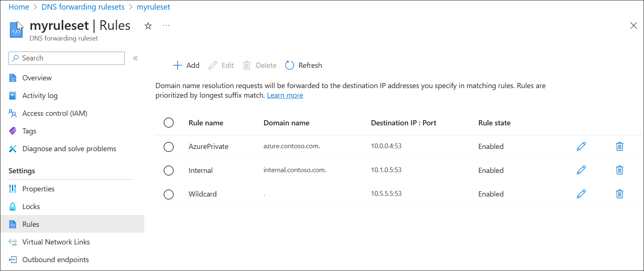644x271 pixels.
Task: Click the Add plus icon in toolbar
Action: (x=178, y=65)
